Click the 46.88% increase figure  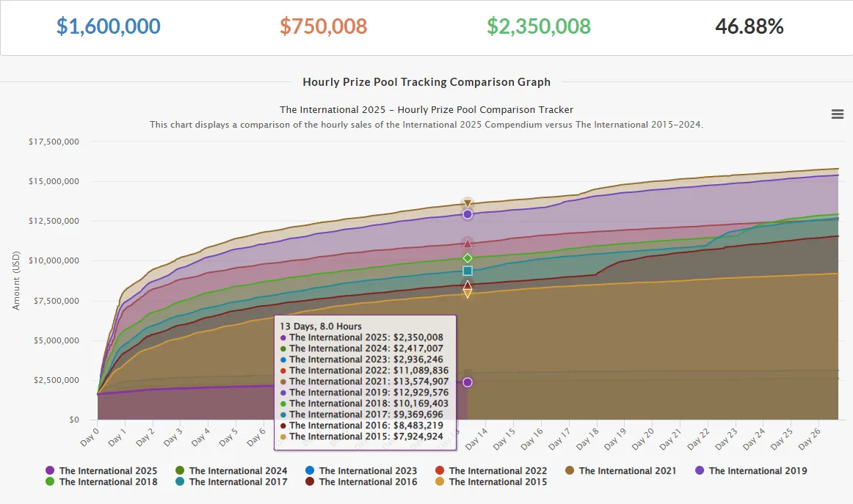[749, 26]
